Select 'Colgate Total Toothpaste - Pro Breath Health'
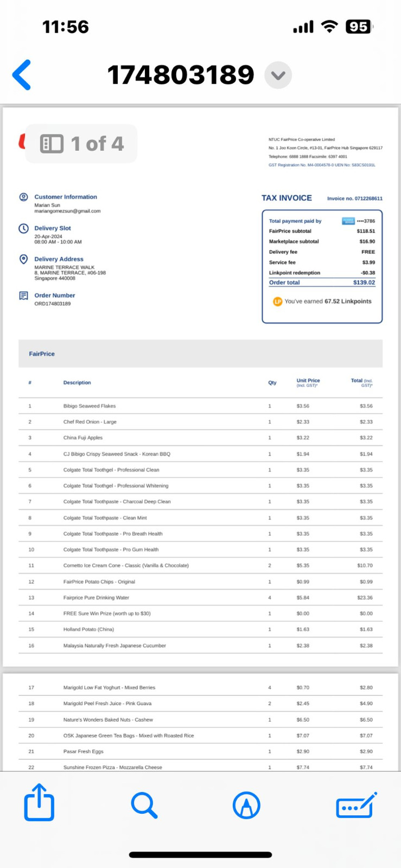Screen dimensions: 401x868 pyautogui.click(x=113, y=534)
